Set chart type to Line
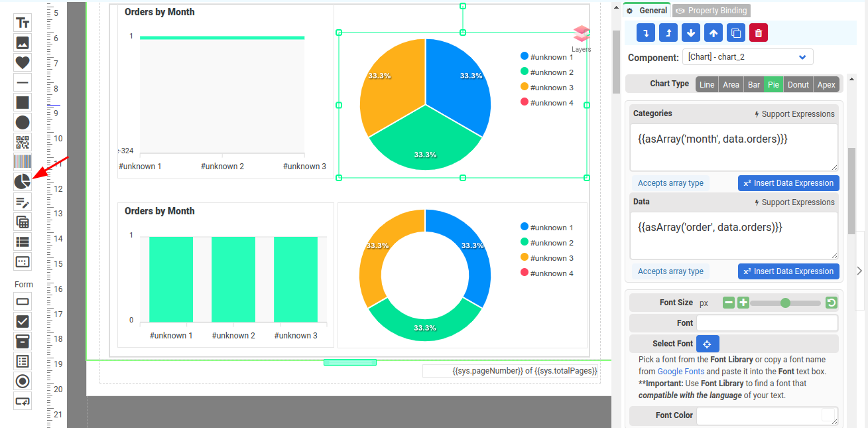This screenshot has width=868, height=428. coord(707,84)
